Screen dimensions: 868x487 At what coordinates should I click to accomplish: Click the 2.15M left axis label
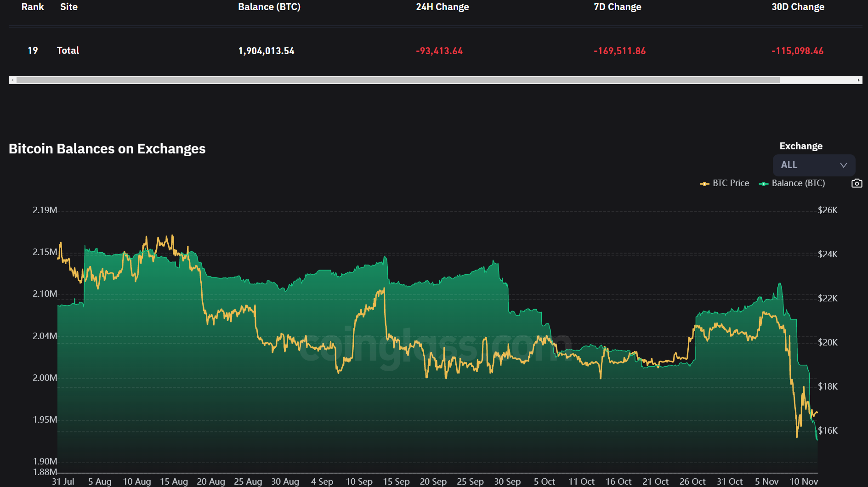tap(45, 252)
